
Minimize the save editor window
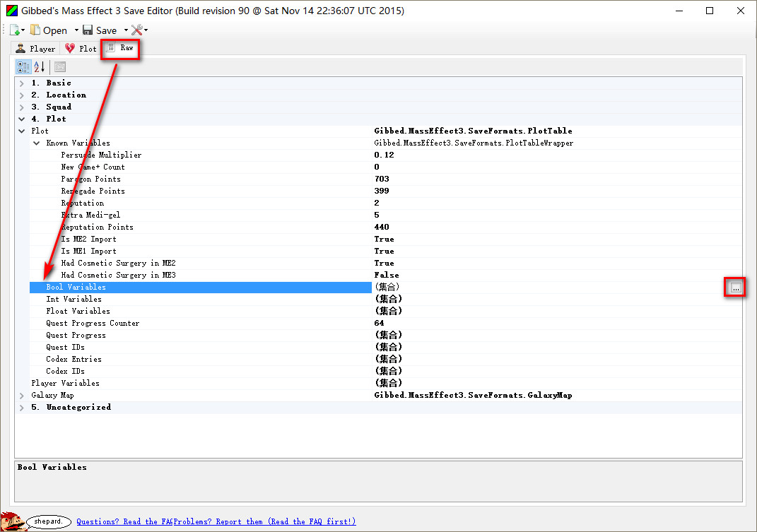tap(679, 11)
